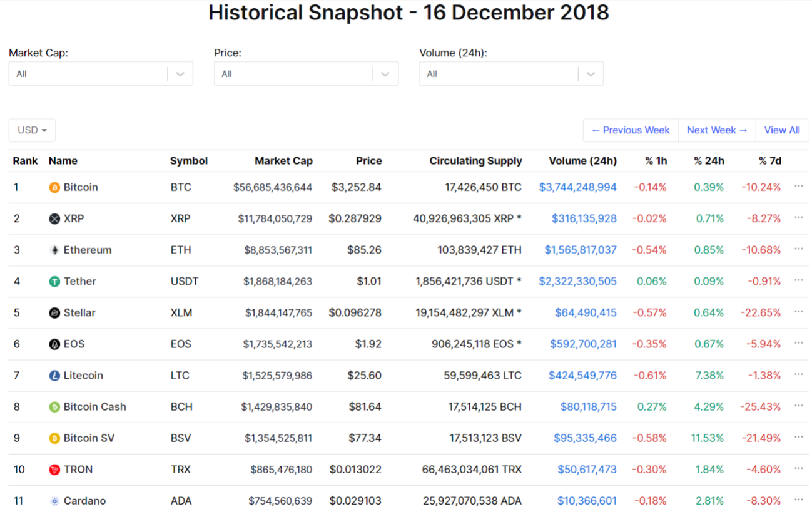Click the Stellar coin logo icon

tap(54, 312)
